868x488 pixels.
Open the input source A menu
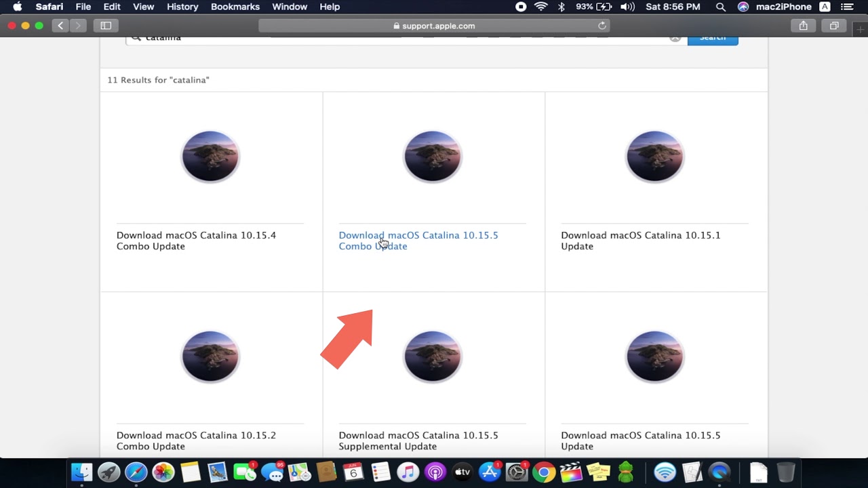click(825, 7)
